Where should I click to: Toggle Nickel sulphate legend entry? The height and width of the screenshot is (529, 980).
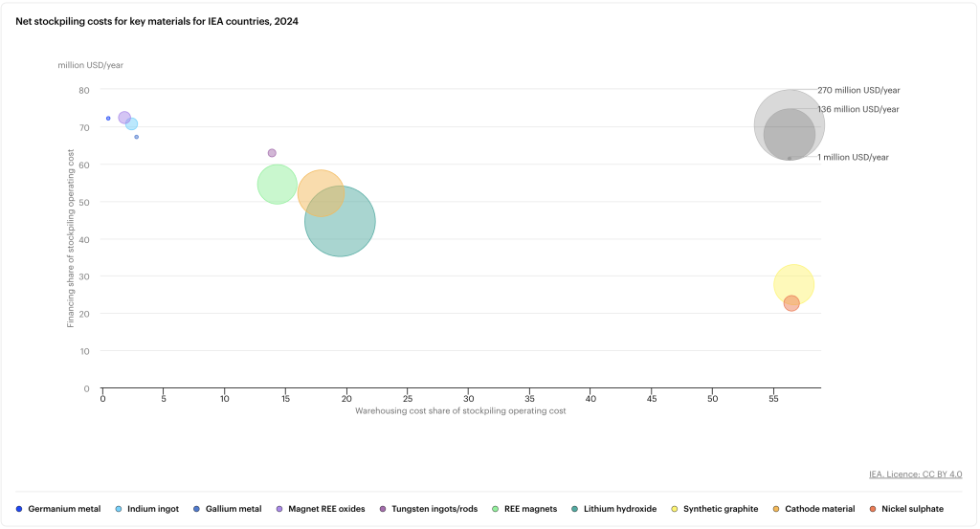pos(910,509)
